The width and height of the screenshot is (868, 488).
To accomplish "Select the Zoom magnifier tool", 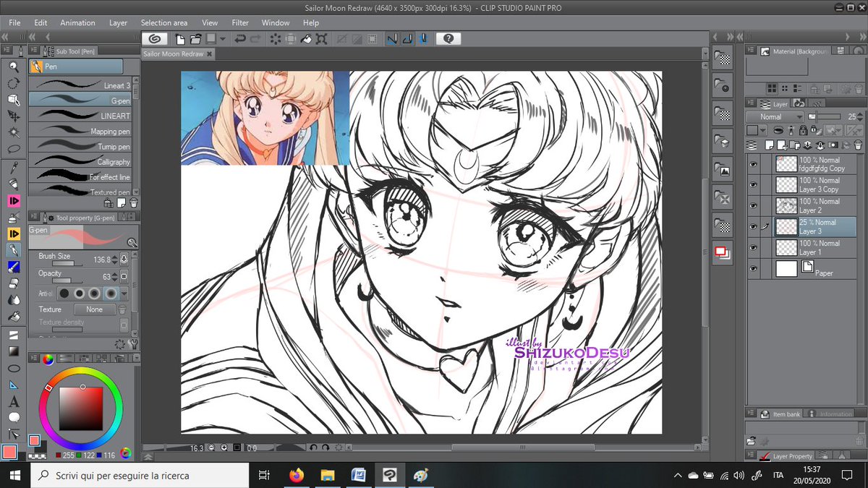I will click(x=13, y=67).
